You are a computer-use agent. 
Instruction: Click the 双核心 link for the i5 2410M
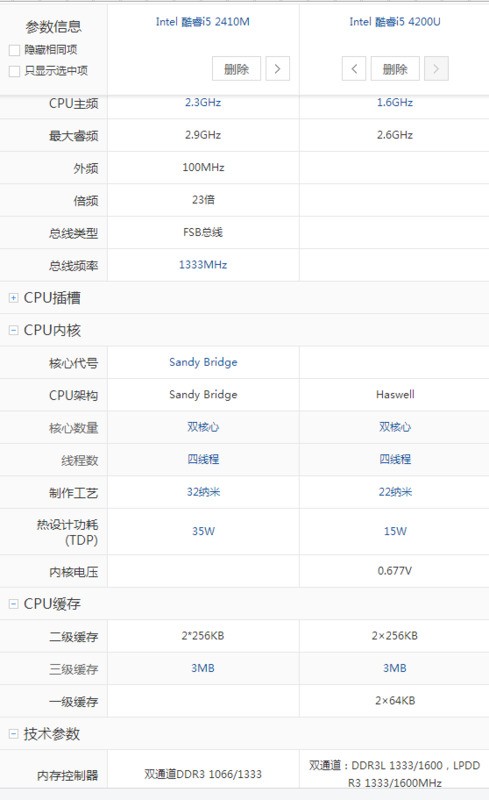203,427
